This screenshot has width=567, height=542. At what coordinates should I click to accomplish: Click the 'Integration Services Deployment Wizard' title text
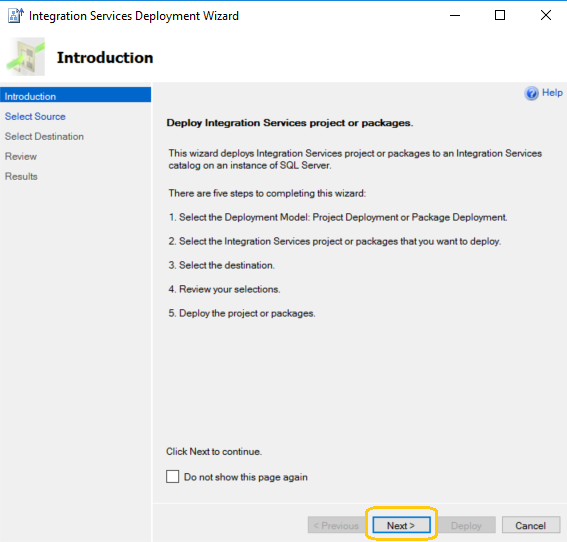tap(134, 16)
